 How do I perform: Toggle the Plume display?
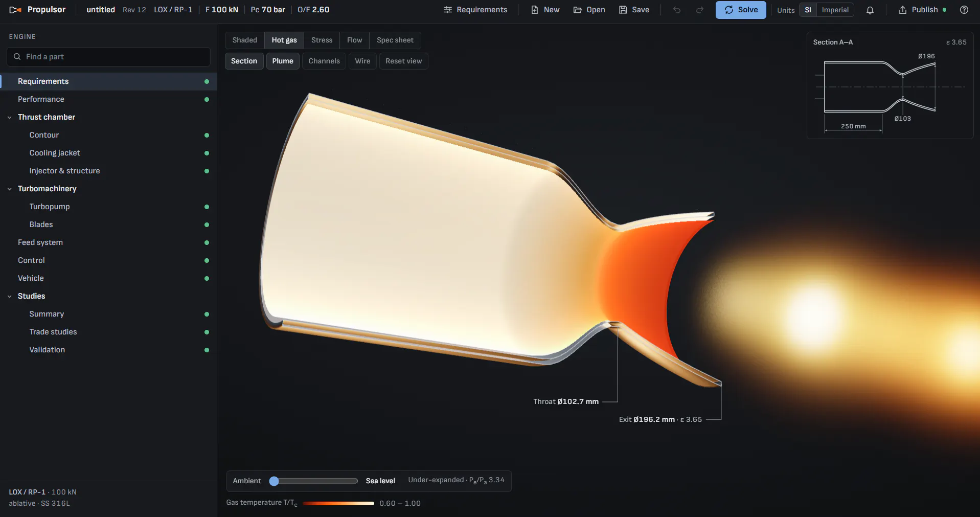[x=283, y=61]
